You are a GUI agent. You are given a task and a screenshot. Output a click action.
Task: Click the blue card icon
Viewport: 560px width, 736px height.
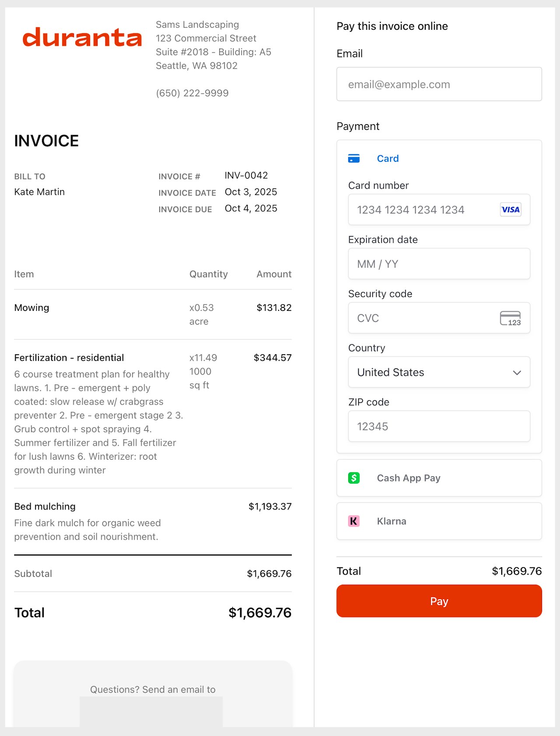(353, 158)
